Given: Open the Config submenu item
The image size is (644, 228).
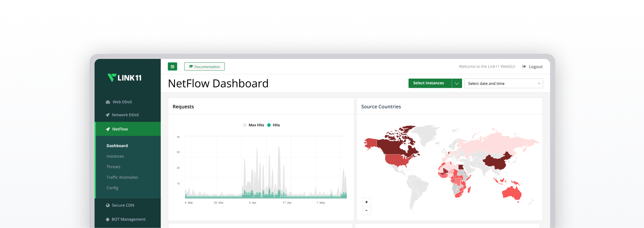Looking at the screenshot, I should [112, 188].
